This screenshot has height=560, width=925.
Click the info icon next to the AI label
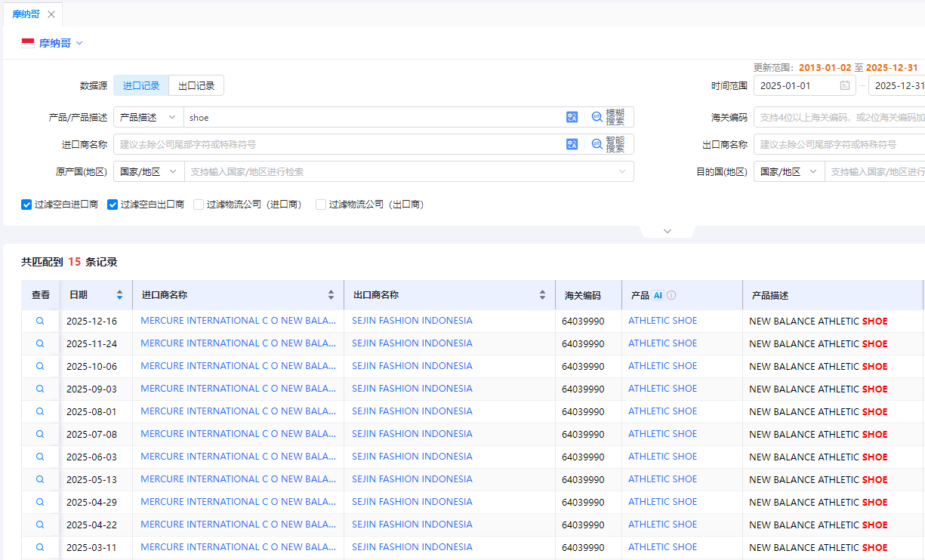pyautogui.click(x=671, y=295)
